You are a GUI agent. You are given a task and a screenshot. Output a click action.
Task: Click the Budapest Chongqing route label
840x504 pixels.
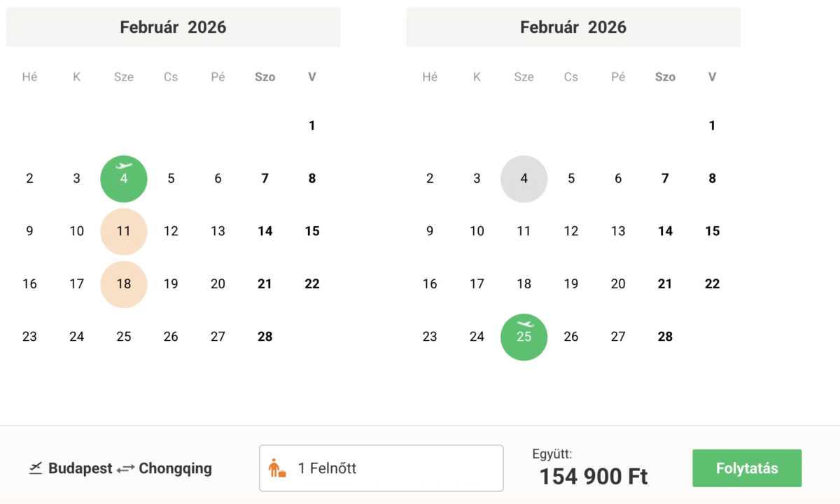(x=129, y=468)
